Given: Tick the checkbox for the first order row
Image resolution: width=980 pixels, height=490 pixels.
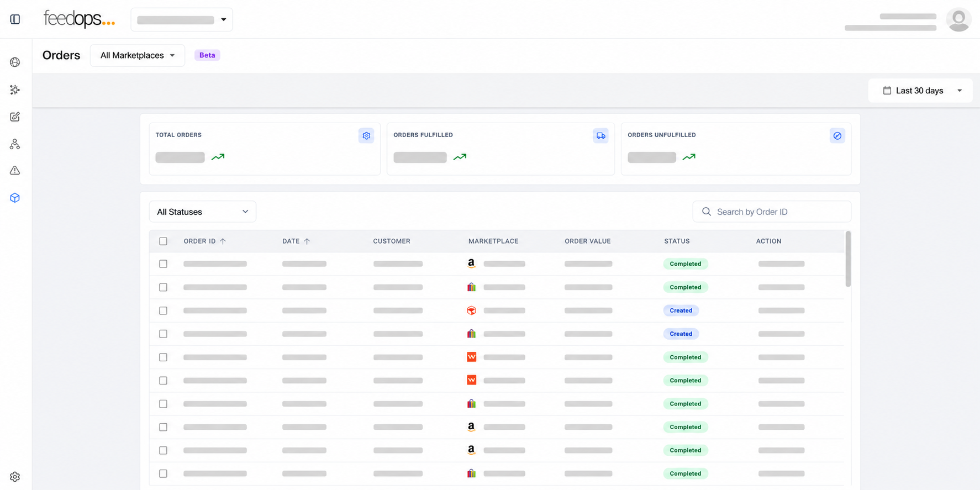Looking at the screenshot, I should 163,264.
